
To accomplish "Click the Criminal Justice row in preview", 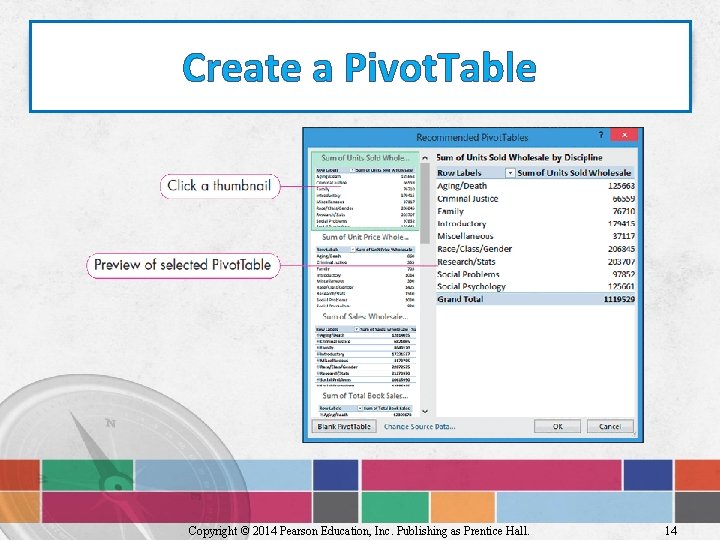I will (x=535, y=199).
